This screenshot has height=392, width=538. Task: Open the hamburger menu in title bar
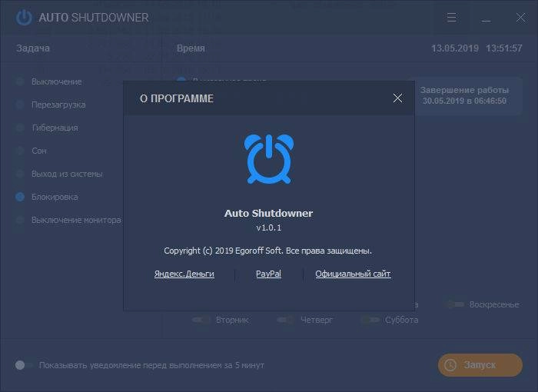point(452,17)
